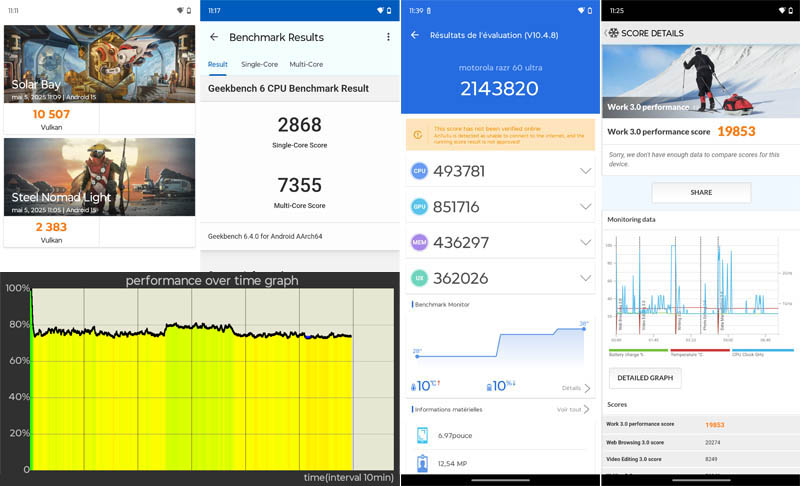Image resolution: width=800 pixels, height=486 pixels.
Task: Expand the MEM score 436297 chevron
Action: (x=585, y=243)
